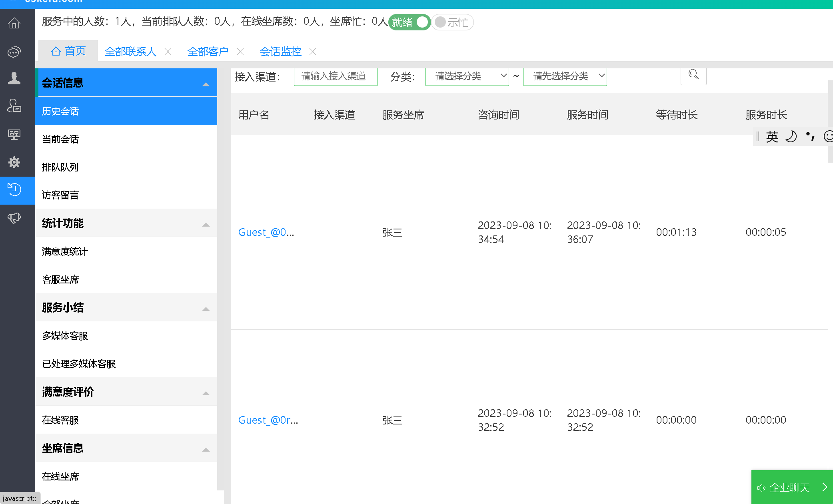Image resolution: width=833 pixels, height=504 pixels.
Task: Toggle the 就绪 ready switch
Action: tap(409, 22)
